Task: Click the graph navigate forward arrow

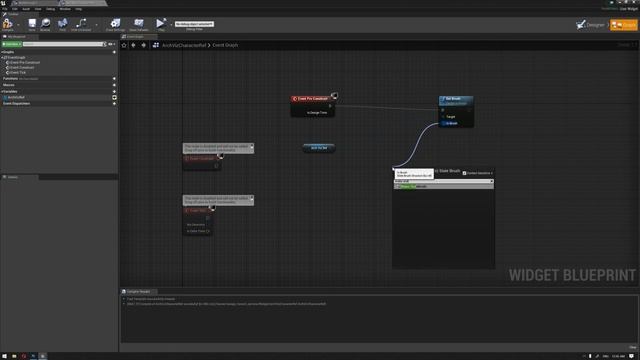Action: [143, 45]
